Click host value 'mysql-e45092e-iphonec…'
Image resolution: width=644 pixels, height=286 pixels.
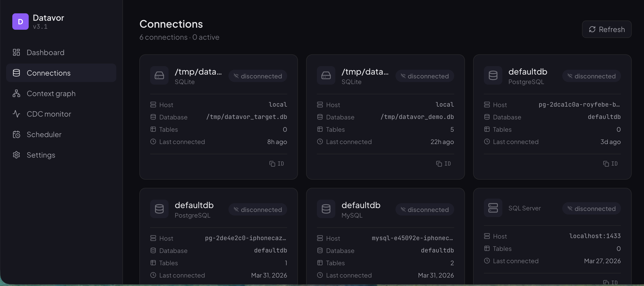(413, 238)
